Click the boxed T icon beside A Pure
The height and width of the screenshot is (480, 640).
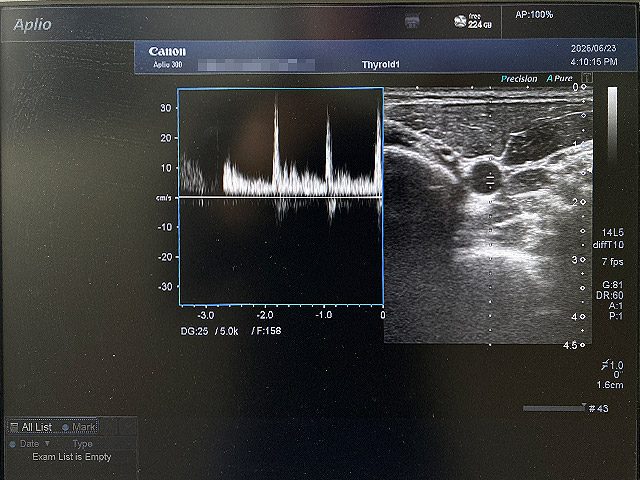click(x=587, y=78)
